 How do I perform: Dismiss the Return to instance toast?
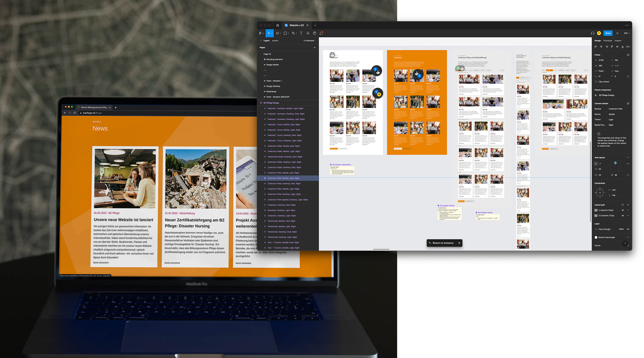[x=459, y=243]
